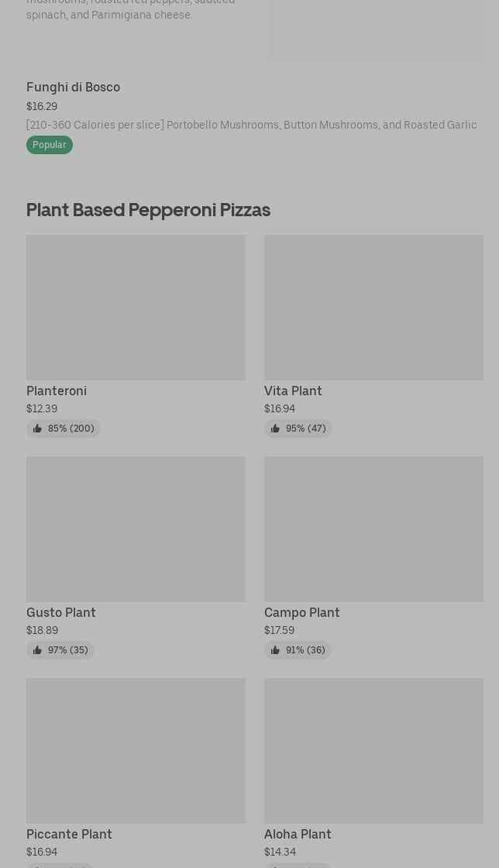Select the Gusto Plant image thumbnail
The height and width of the screenshot is (868, 499).
pyautogui.click(x=136, y=529)
